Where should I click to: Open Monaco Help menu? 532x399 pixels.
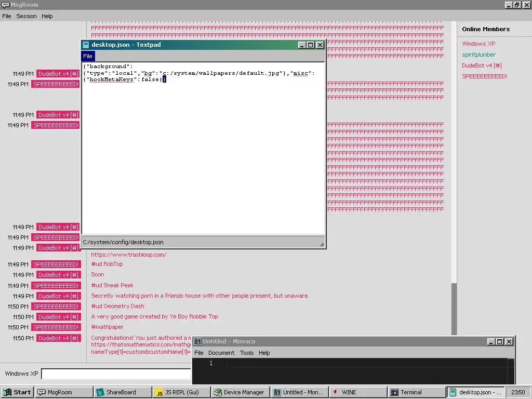264,353
